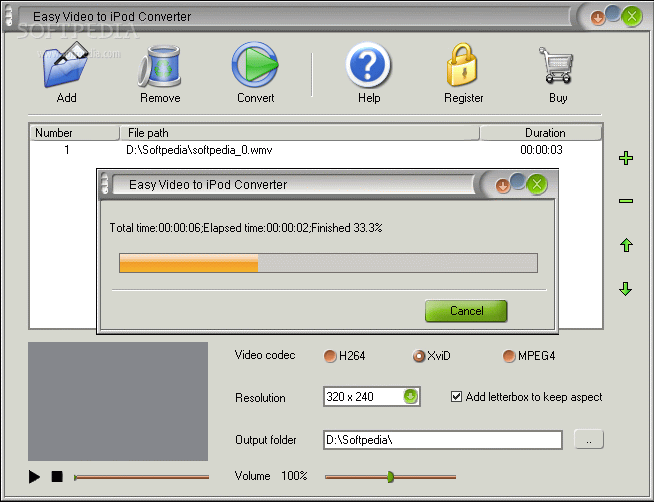Minimize the main window with orange arrow button
The width and height of the screenshot is (654, 502).
pos(597,18)
